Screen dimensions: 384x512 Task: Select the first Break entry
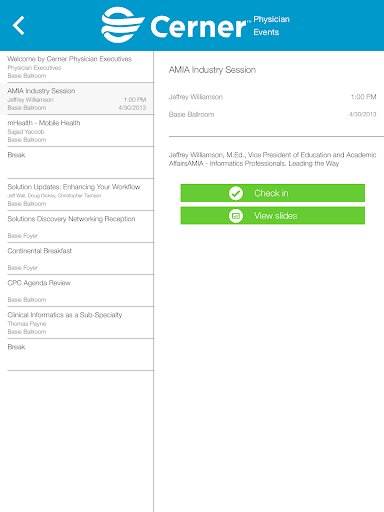[x=77, y=163]
